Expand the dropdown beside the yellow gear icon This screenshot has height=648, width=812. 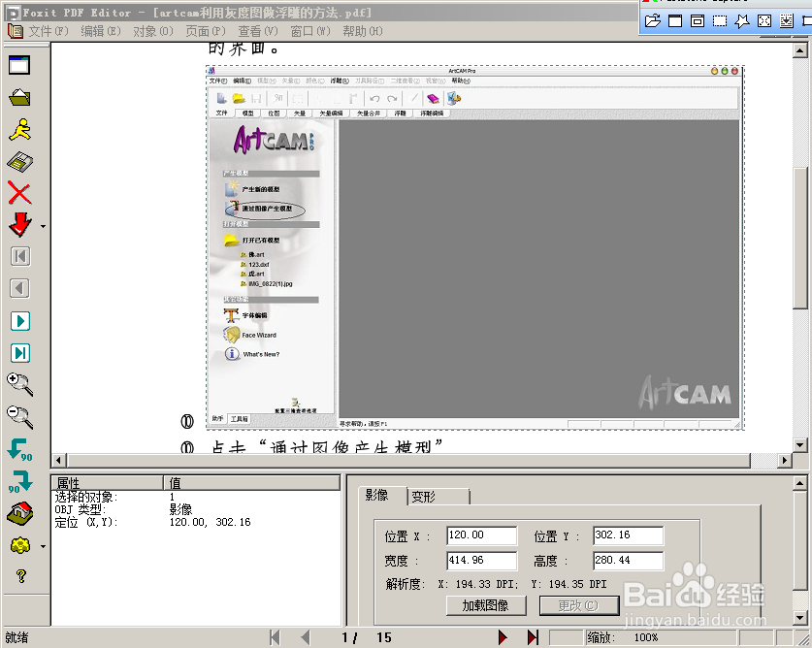[43, 546]
